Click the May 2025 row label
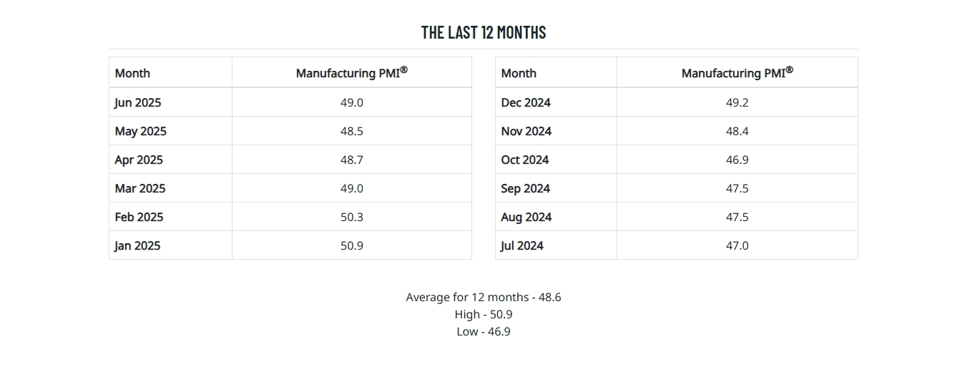This screenshot has width=980, height=367. [x=140, y=131]
